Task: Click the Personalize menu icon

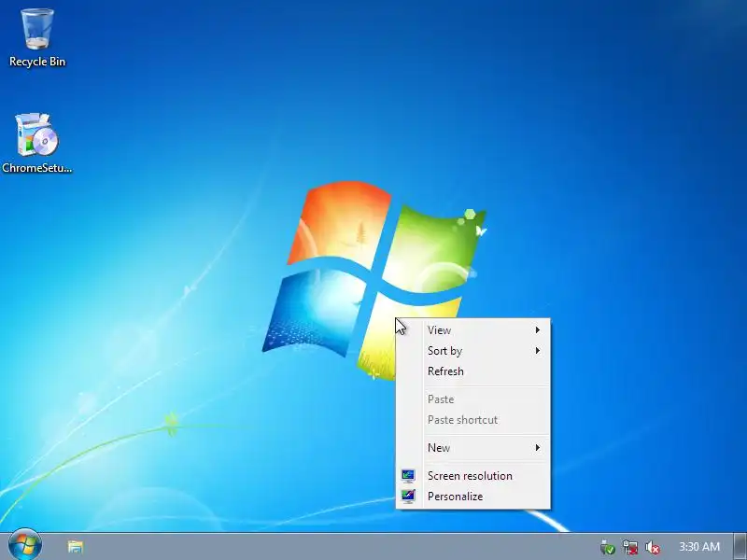Action: [408, 497]
